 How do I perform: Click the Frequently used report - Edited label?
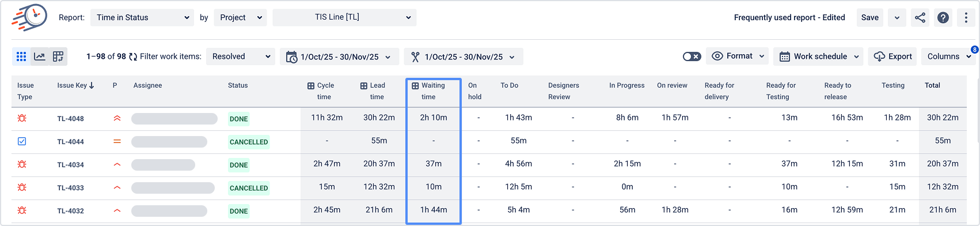[789, 17]
